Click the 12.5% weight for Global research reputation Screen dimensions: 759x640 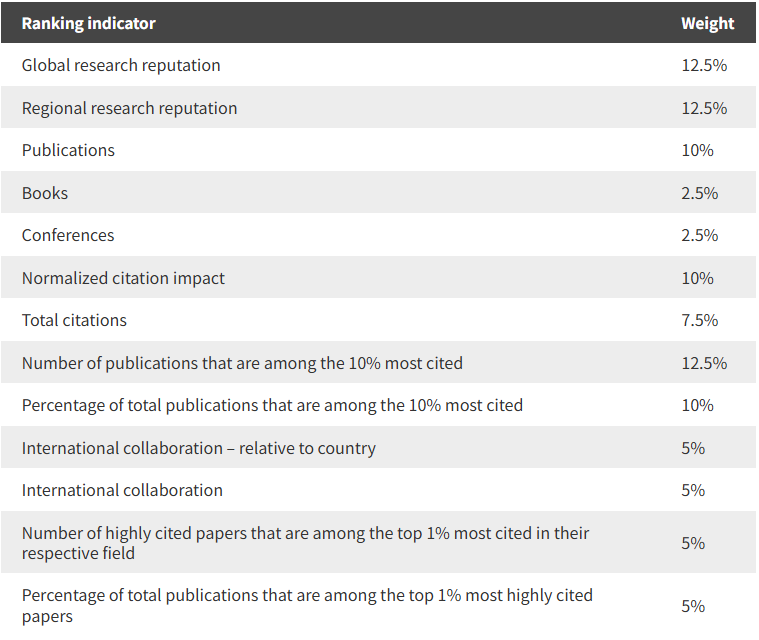704,65
